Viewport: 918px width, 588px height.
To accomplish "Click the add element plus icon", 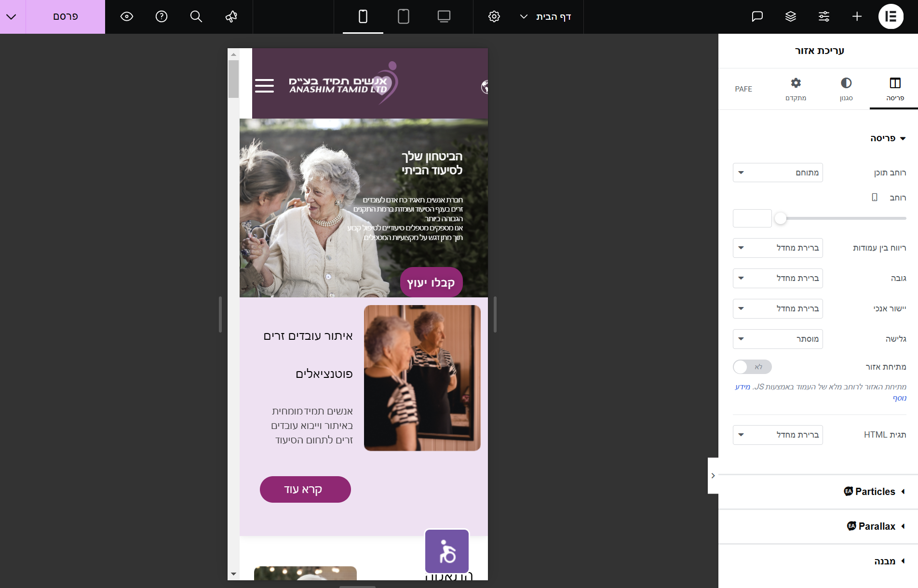I will point(857,16).
